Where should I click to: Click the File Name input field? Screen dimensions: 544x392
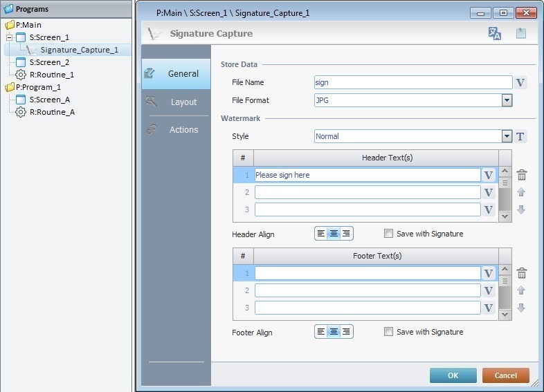(x=412, y=82)
